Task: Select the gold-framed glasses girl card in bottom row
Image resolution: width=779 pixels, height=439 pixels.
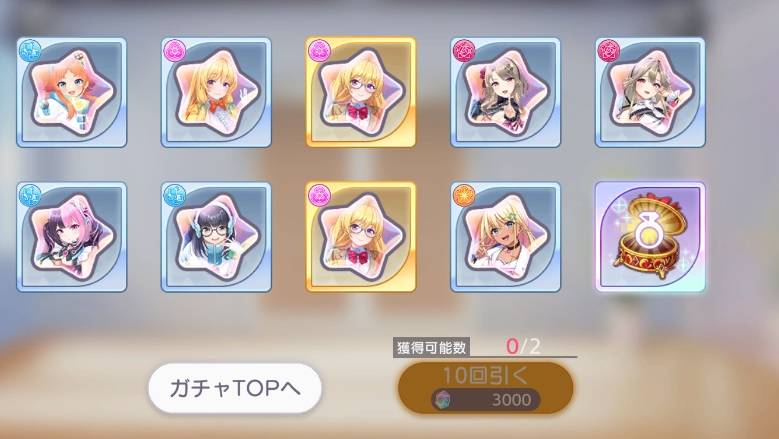Action: [x=361, y=237]
